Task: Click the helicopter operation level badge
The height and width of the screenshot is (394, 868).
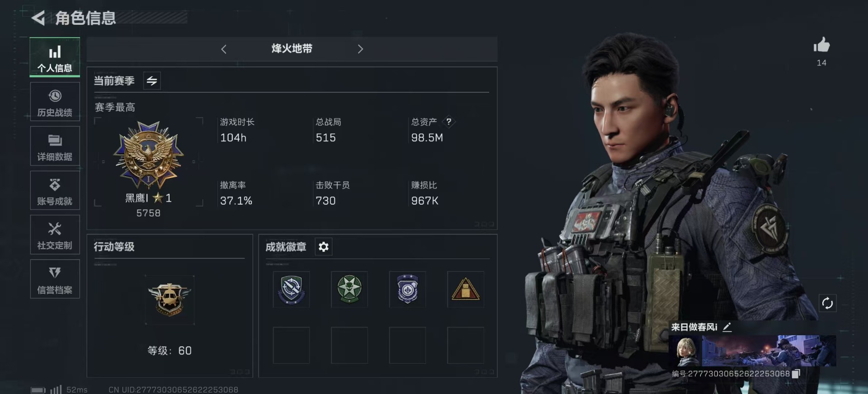Action: tap(170, 300)
